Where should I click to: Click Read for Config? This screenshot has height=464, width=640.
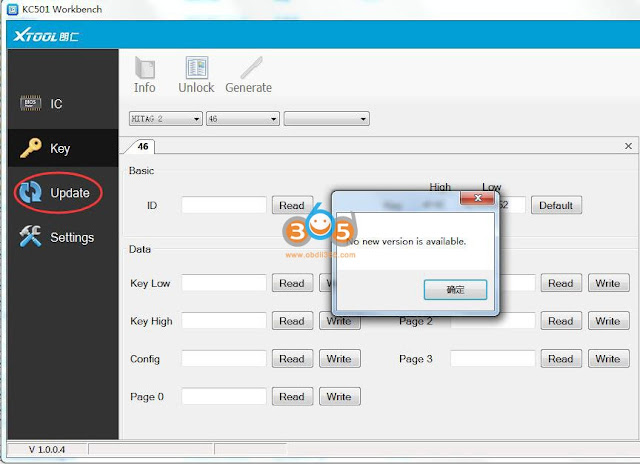[292, 359]
